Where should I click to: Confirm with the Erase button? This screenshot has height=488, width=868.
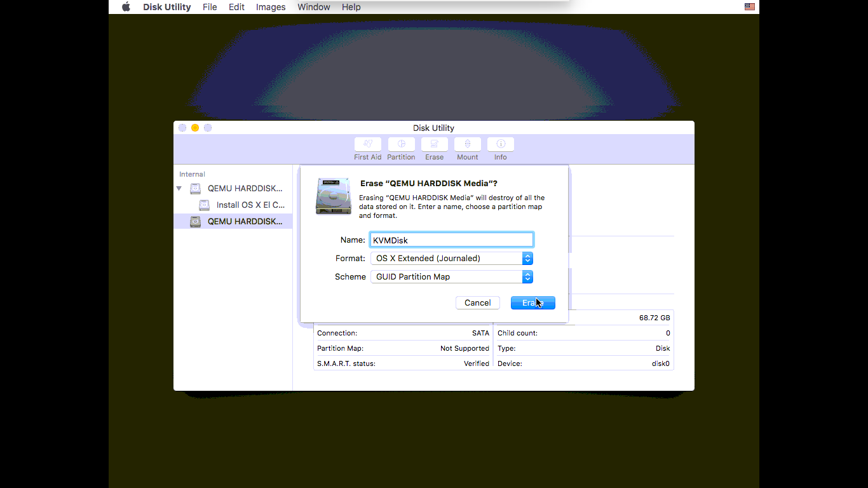(x=532, y=303)
